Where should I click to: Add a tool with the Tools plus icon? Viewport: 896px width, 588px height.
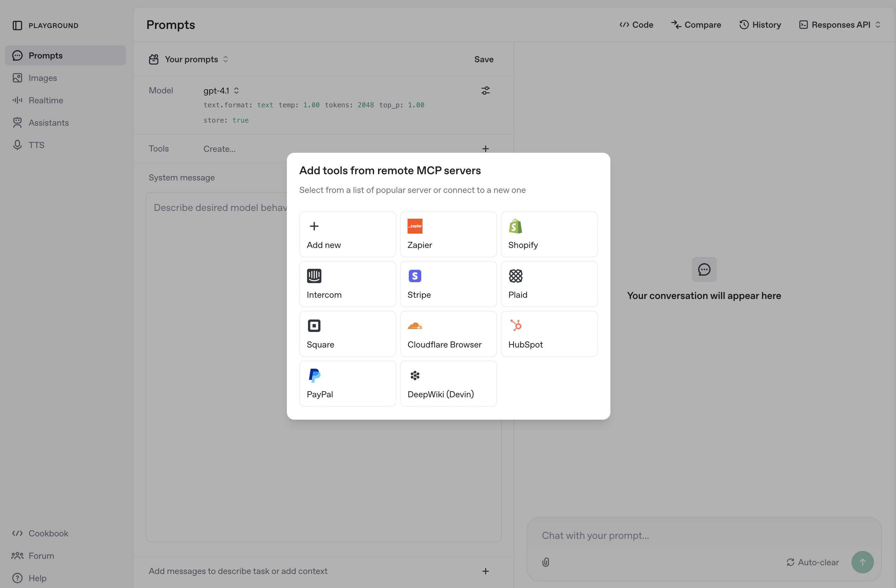pos(486,149)
